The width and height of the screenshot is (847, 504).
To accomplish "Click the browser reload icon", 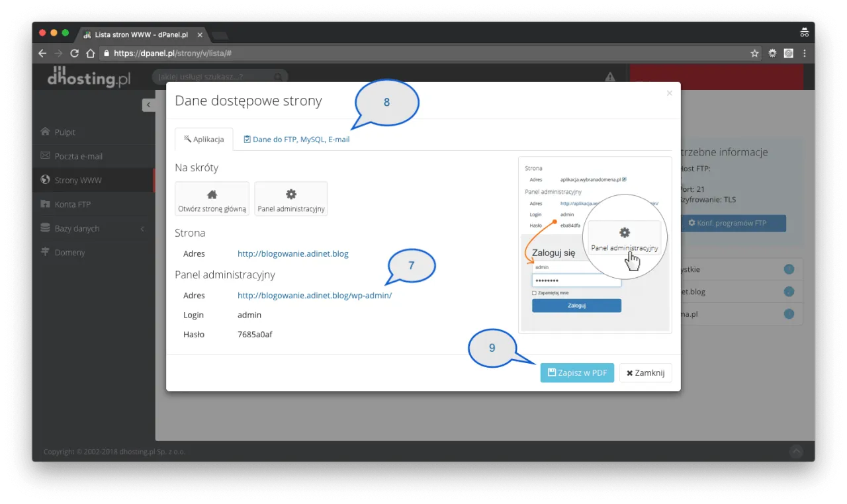I will click(x=74, y=54).
